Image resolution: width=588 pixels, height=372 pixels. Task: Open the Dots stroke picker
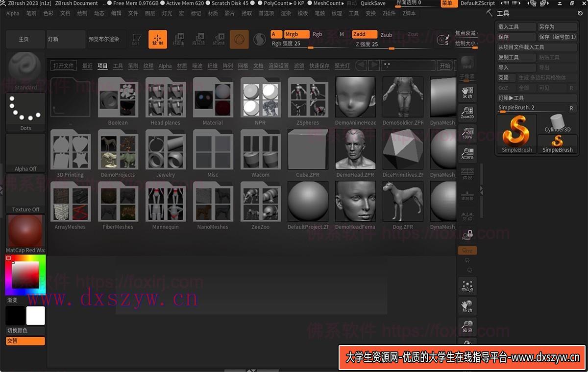(25, 112)
